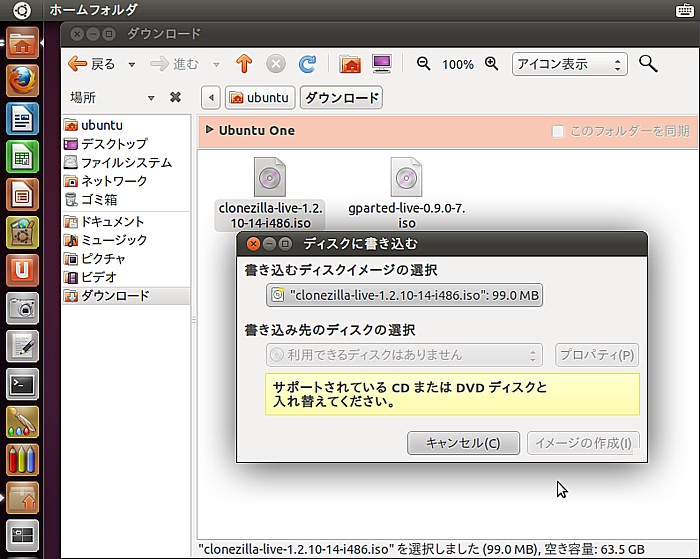Screen dimensions: 700x559
Task: Open the Back history dropdown arrow
Action: pyautogui.click(x=132, y=65)
